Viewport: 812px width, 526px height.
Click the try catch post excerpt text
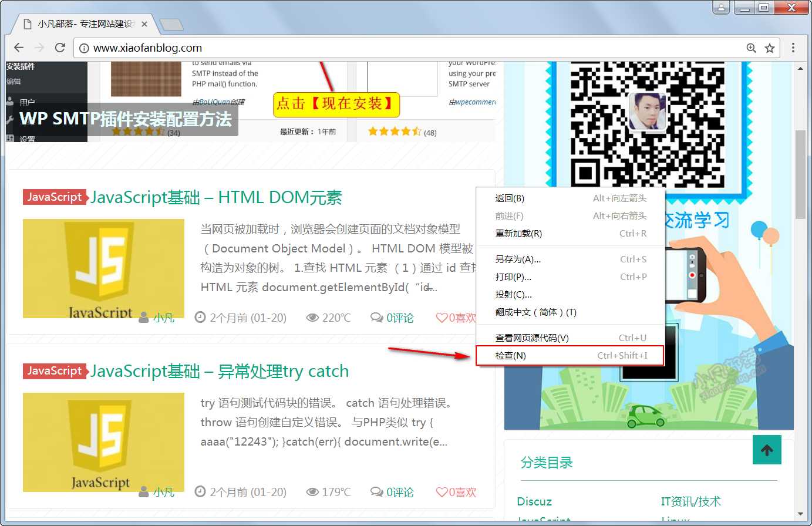[x=326, y=422]
